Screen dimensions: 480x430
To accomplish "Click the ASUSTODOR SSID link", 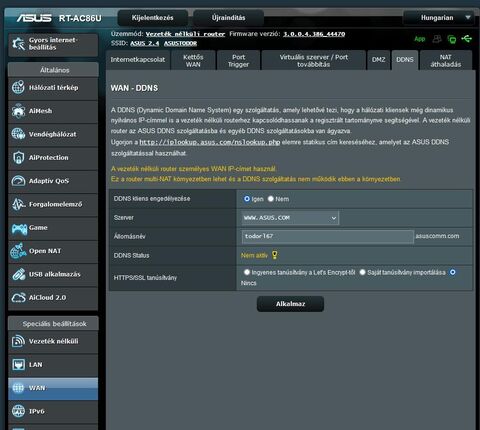I will [180, 43].
